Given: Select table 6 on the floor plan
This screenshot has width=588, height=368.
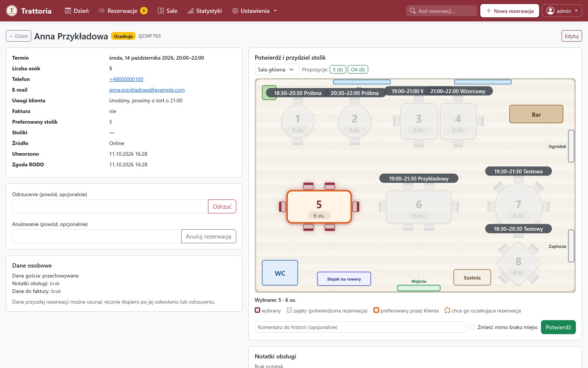Looking at the screenshot, I should tap(419, 207).
